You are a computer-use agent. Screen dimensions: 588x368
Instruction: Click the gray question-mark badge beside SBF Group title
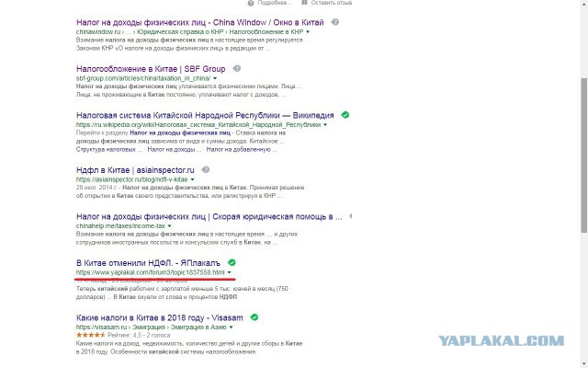[237, 69]
